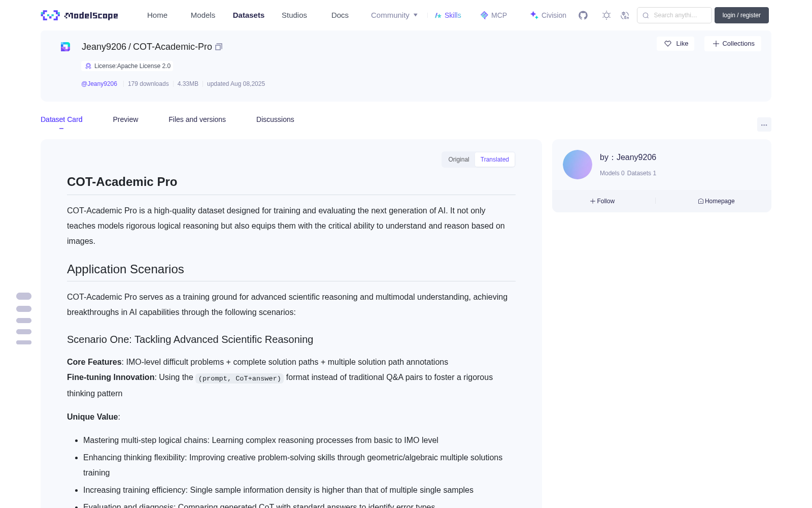Expand the Community dropdown menu

click(394, 15)
